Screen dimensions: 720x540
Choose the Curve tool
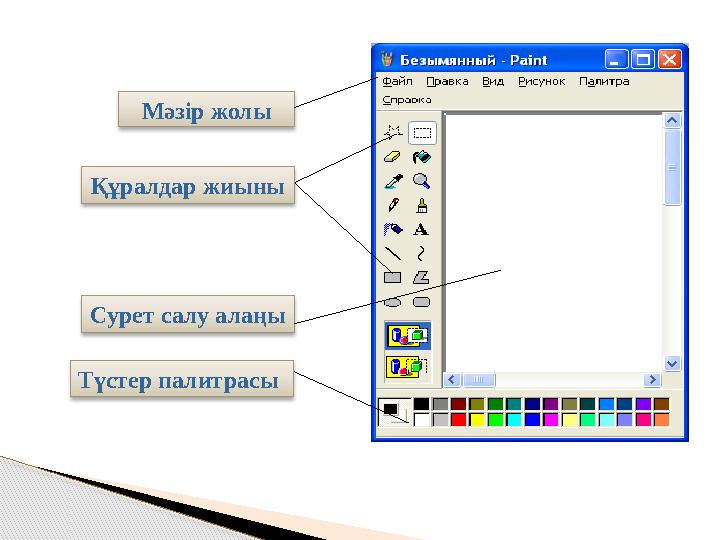(421, 253)
